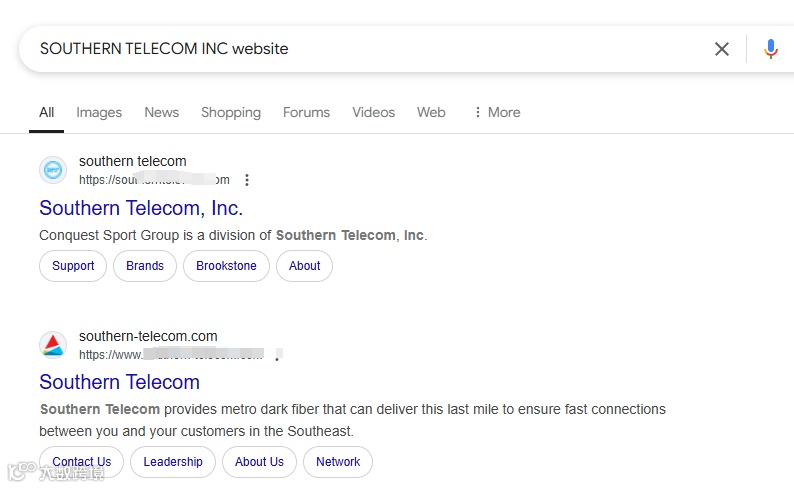This screenshot has width=794, height=488.
Task: Open the Leadership sitelink
Action: 173,462
